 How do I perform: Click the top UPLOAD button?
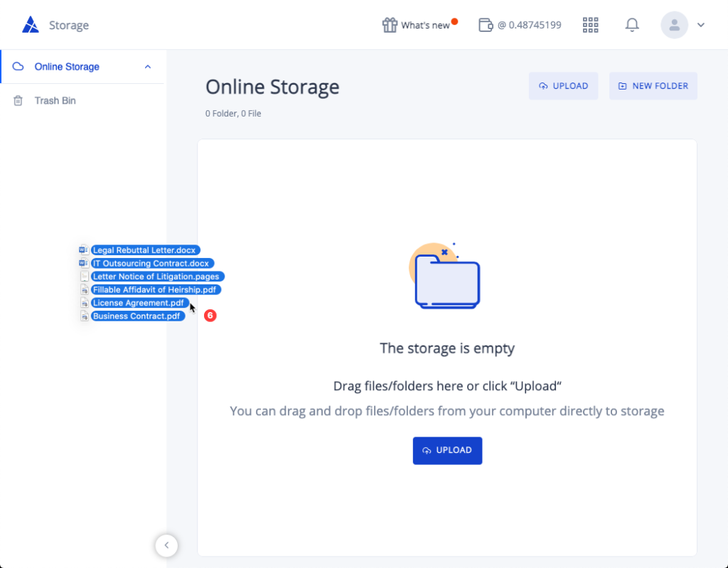click(563, 86)
